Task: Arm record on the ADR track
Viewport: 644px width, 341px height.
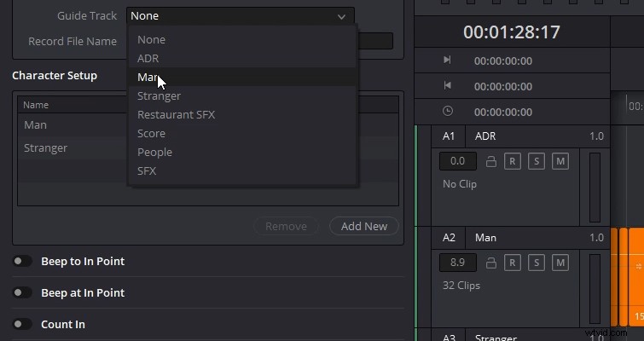Action: [x=512, y=161]
